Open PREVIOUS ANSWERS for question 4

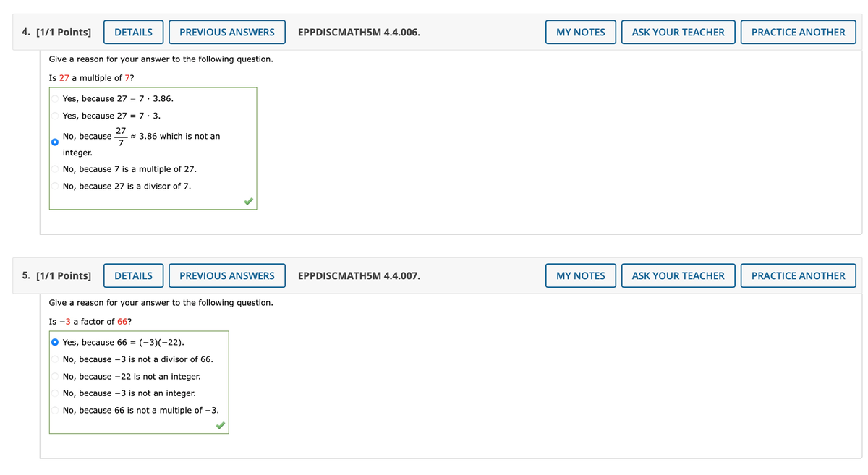click(226, 32)
